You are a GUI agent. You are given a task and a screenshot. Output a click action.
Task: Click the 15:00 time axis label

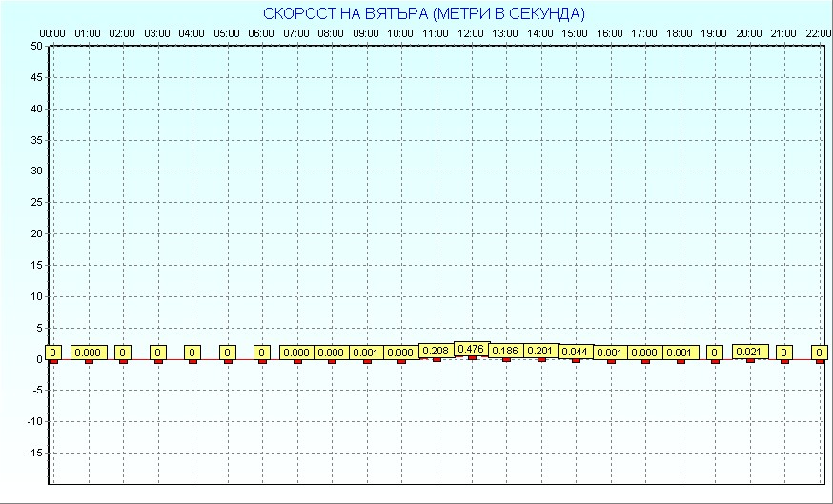coord(575,33)
